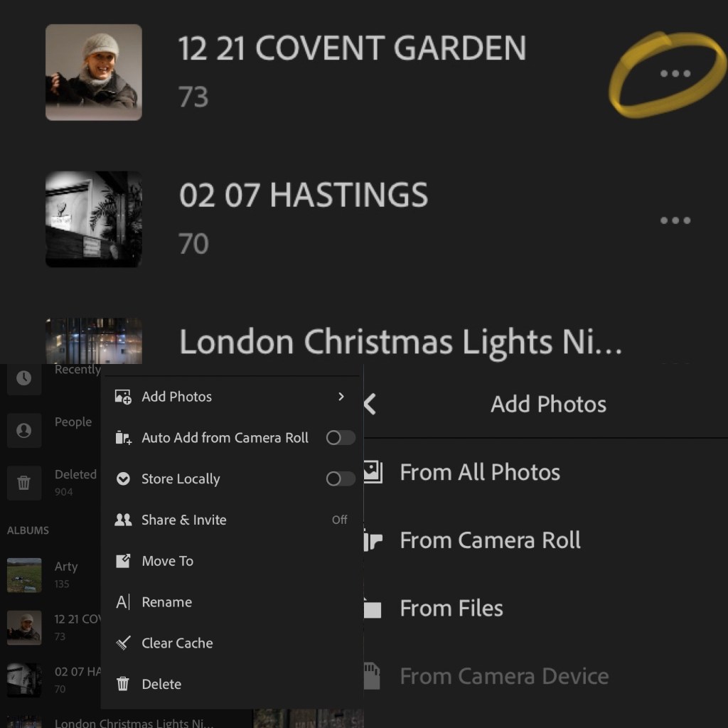Viewport: 728px width, 728px height.
Task: Open 02 07 Hastings album thumbnail
Action: pyautogui.click(x=93, y=219)
